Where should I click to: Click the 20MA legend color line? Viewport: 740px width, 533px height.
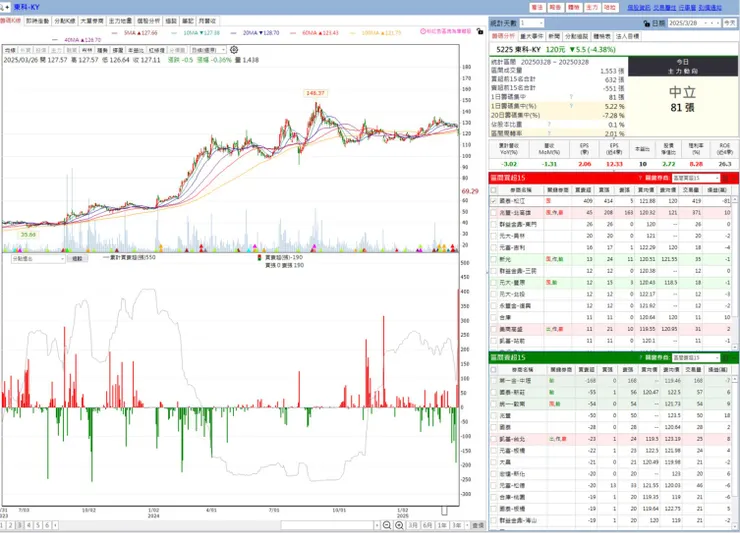(x=235, y=33)
